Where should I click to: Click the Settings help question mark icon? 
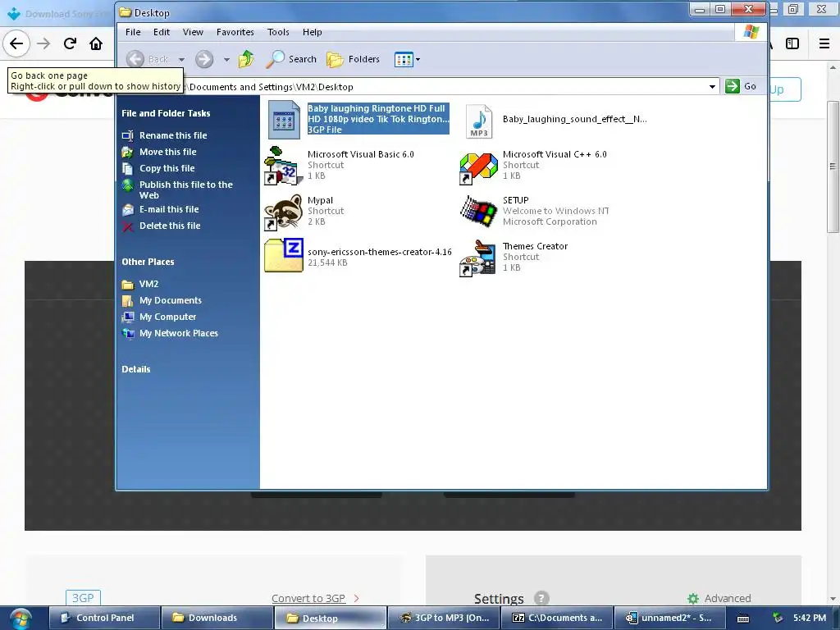coord(541,598)
